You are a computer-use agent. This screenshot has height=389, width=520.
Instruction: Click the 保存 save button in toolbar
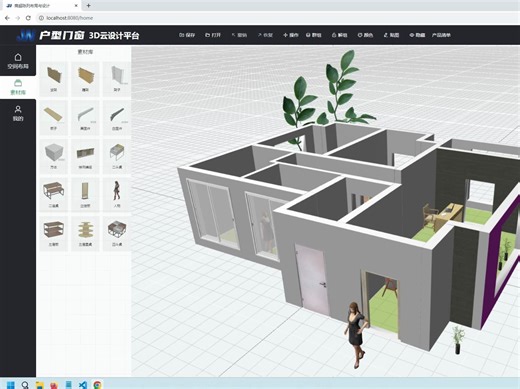tap(187, 35)
